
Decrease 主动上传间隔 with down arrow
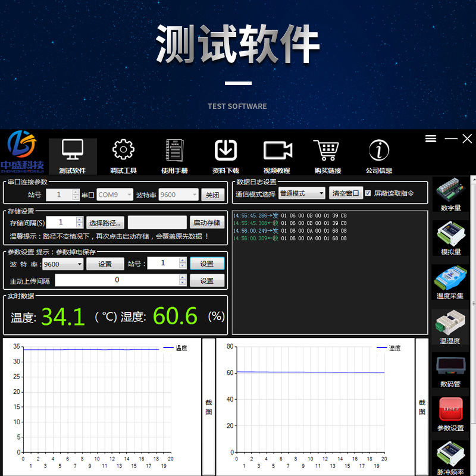(183, 283)
